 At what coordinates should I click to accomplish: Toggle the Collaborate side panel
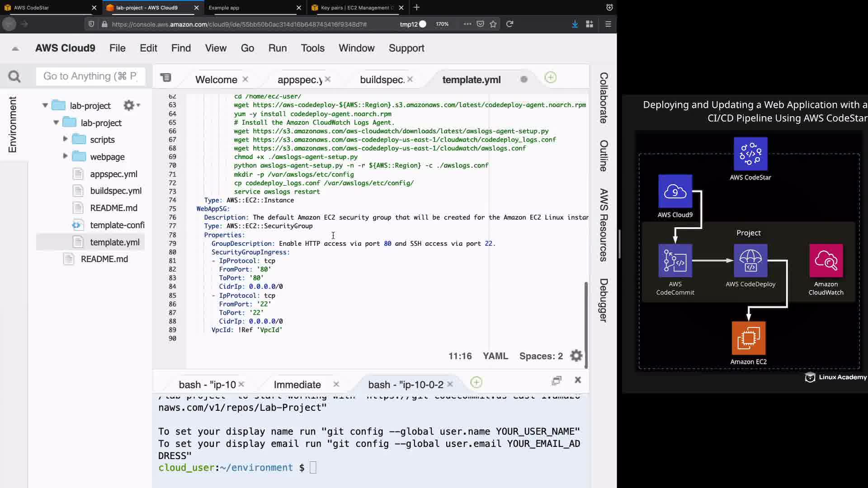tap(604, 98)
